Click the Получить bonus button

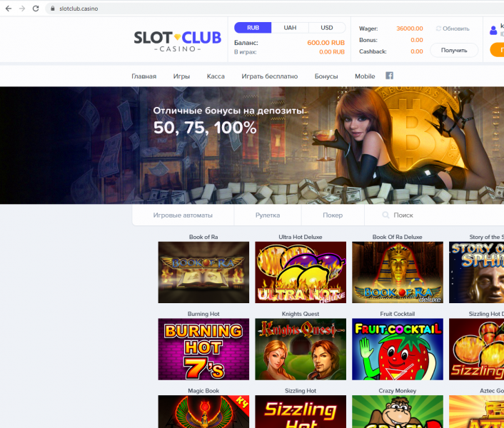pyautogui.click(x=454, y=51)
